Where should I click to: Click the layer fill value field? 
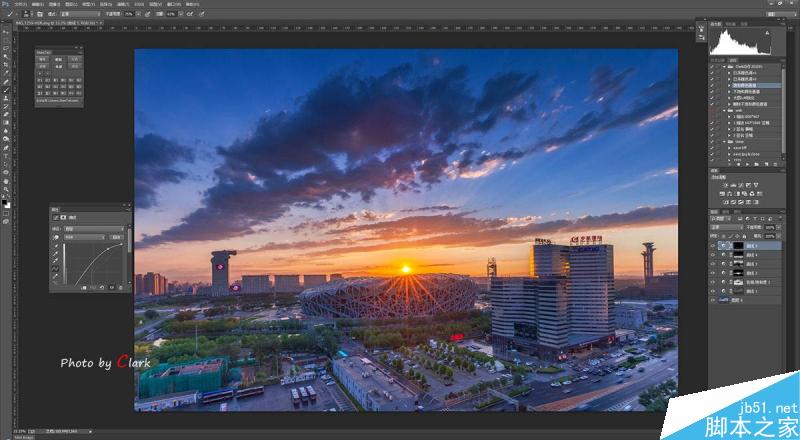770,236
